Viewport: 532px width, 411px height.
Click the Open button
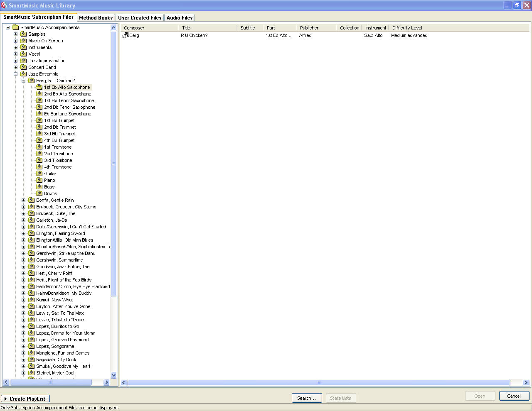(x=480, y=396)
